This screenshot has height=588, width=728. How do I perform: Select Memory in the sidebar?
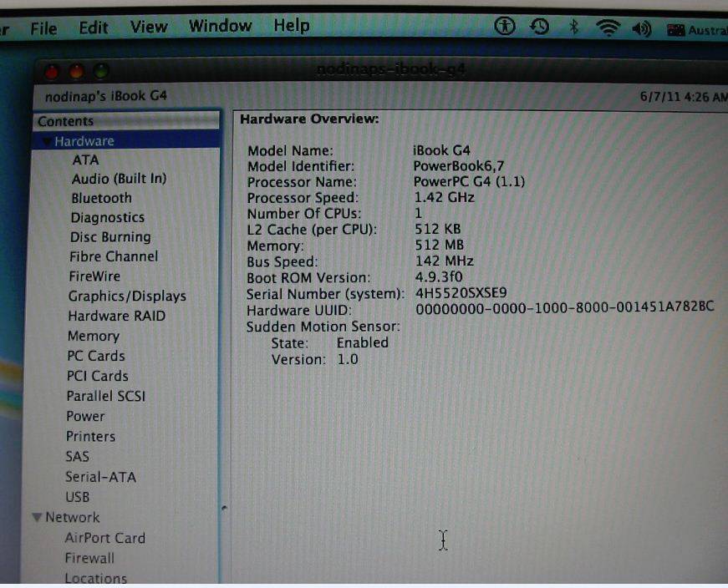coord(94,336)
